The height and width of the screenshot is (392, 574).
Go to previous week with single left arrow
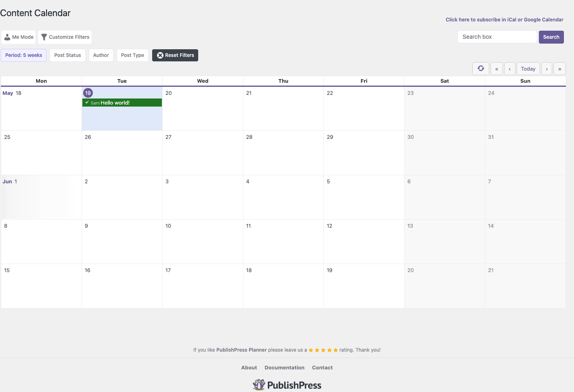(x=509, y=69)
